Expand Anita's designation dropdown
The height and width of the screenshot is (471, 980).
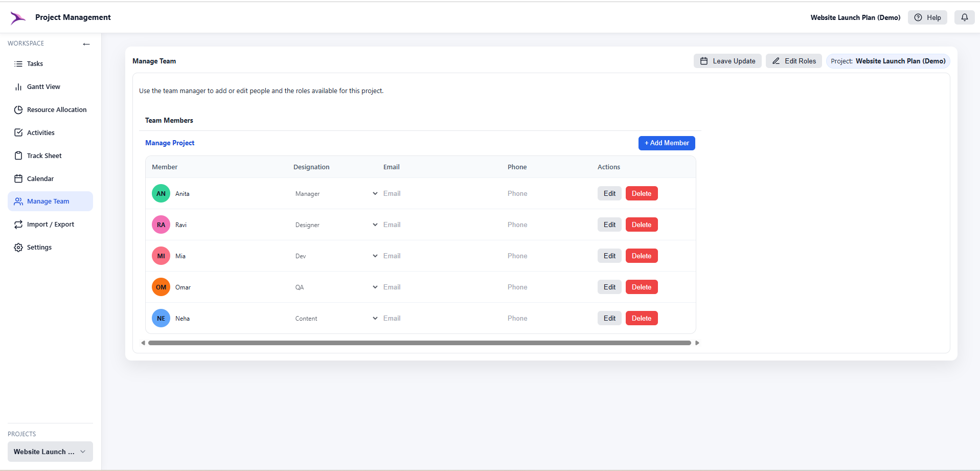tap(375, 193)
